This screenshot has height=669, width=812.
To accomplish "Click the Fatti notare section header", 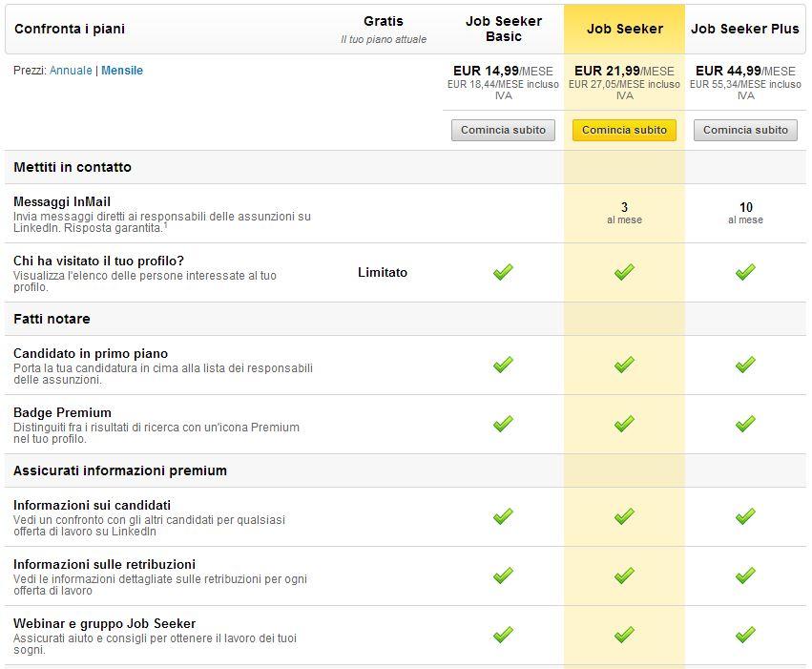I will tap(52, 319).
